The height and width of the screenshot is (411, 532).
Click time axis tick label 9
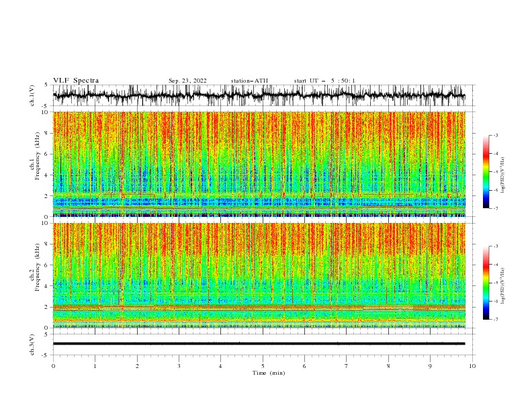tap(430, 366)
